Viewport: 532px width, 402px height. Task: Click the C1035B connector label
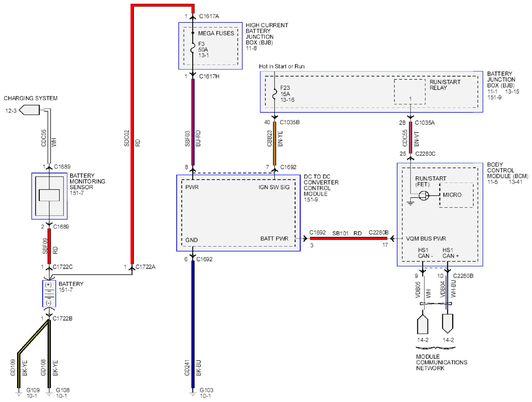[290, 122]
